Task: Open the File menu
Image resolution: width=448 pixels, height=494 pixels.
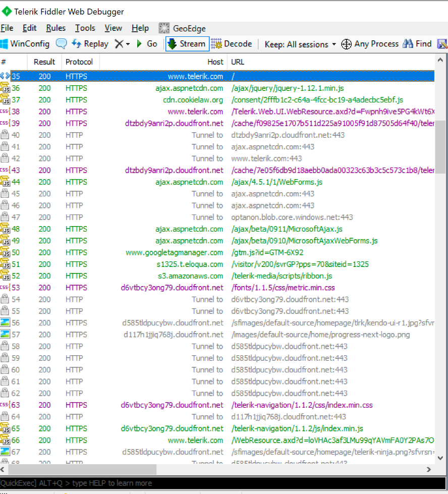Action: tap(7, 28)
